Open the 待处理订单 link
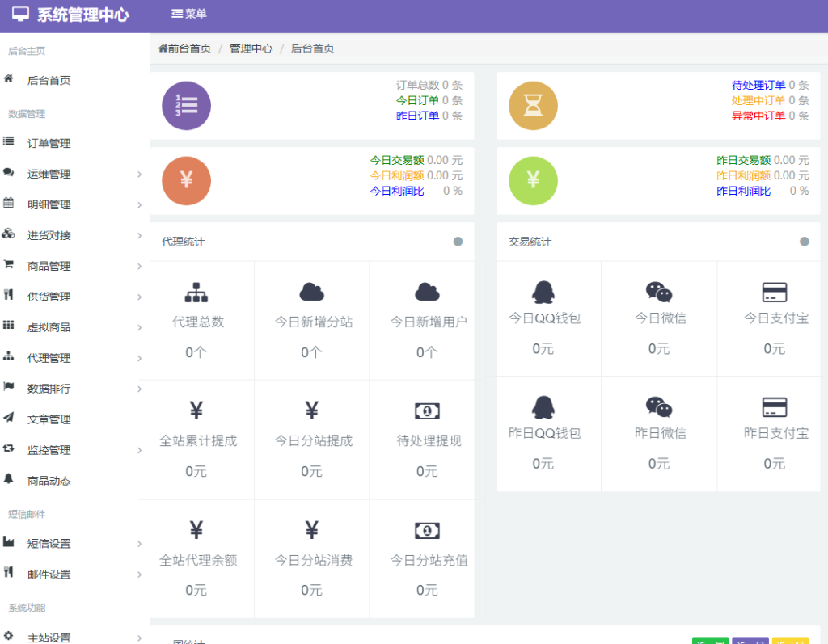The image size is (828, 644). point(760,84)
